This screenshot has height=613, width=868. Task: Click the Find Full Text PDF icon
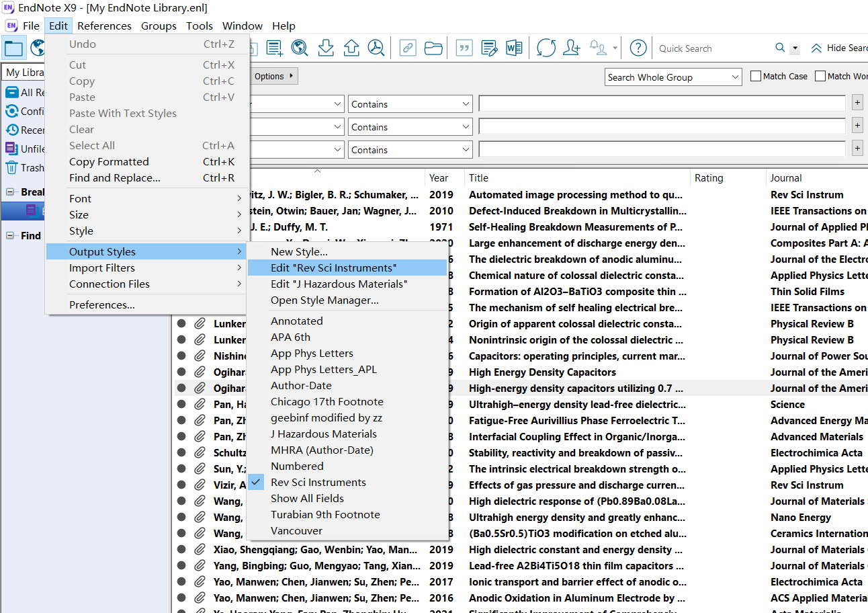[x=376, y=48]
